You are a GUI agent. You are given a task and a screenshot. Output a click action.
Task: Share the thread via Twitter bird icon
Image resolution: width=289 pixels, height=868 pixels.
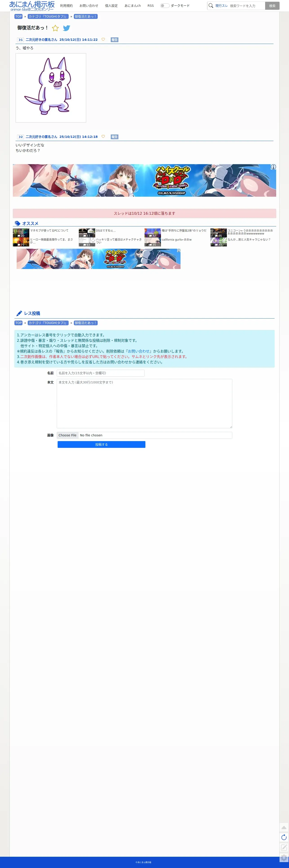coord(67,28)
